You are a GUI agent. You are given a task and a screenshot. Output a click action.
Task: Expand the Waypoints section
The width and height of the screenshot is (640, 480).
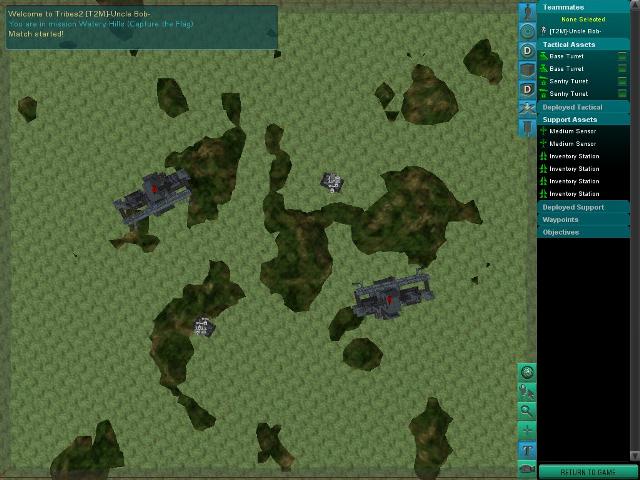(x=583, y=219)
